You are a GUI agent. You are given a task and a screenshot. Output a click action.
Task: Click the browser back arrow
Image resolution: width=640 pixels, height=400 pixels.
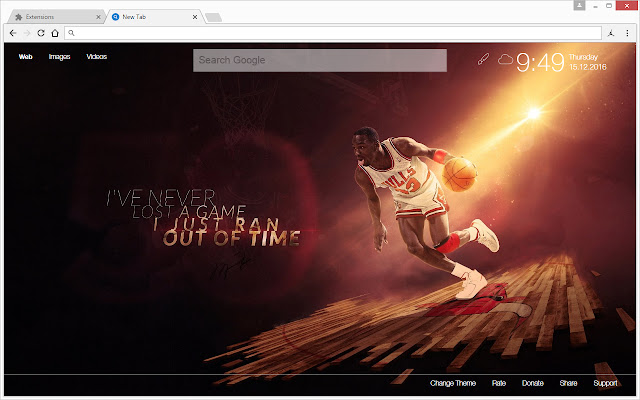(11, 32)
